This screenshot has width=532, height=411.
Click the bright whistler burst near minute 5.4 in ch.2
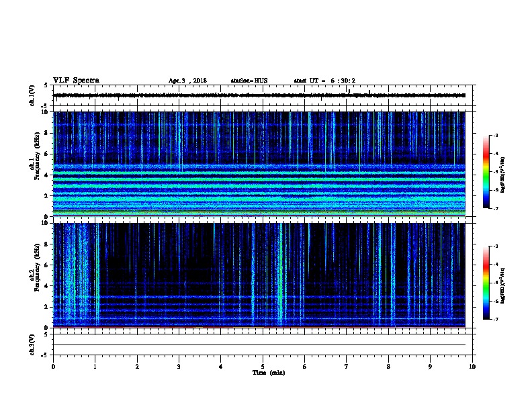280,275
